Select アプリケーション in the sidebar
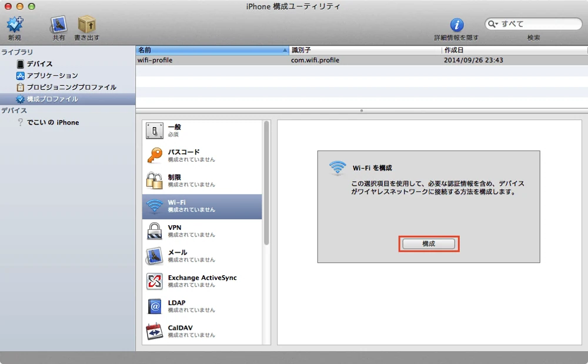 pos(52,75)
